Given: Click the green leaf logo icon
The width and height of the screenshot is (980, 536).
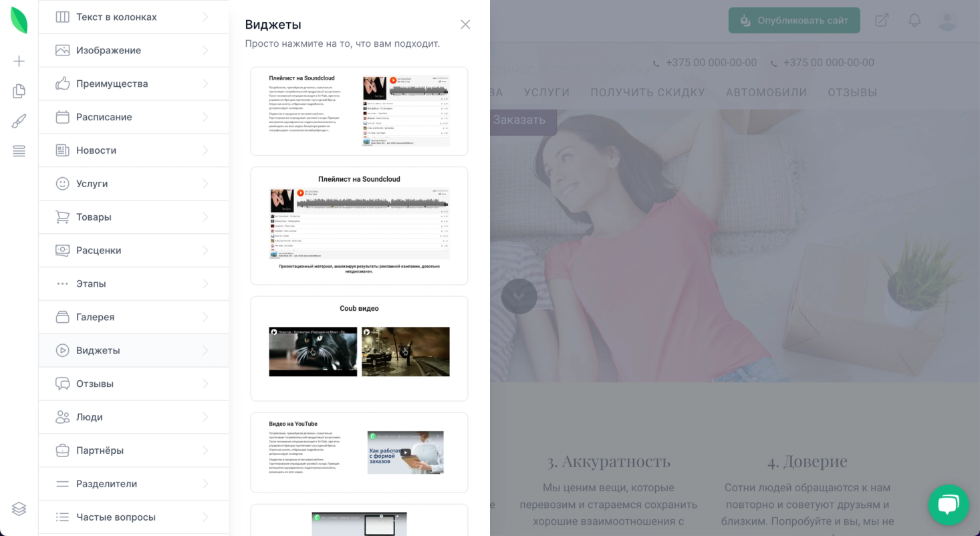Looking at the screenshot, I should tap(19, 21).
